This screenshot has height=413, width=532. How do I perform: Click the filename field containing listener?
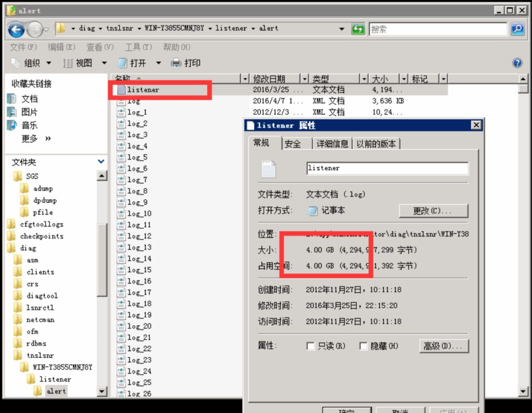(387, 169)
